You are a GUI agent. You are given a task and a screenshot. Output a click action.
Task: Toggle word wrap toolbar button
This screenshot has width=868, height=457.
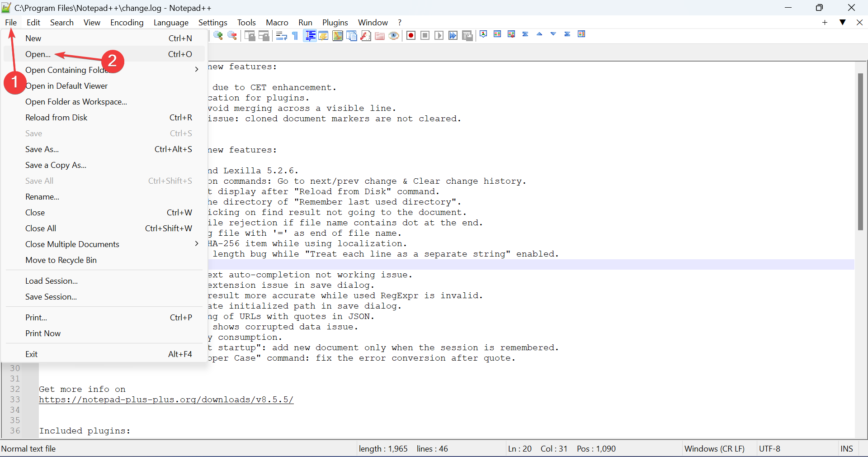[281, 36]
